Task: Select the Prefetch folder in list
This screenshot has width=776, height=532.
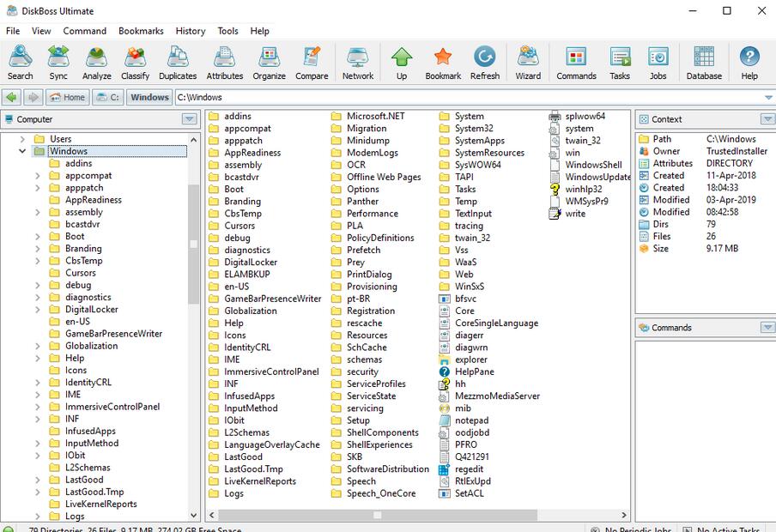Action: pyautogui.click(x=356, y=250)
